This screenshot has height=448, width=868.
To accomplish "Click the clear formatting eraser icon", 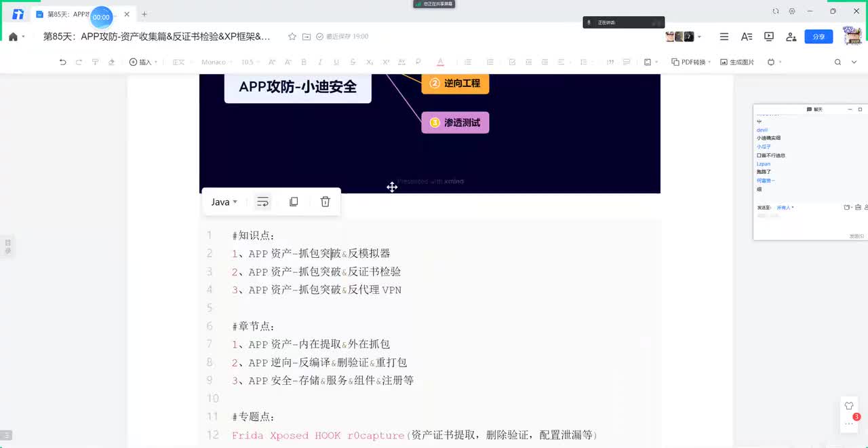I will point(112,62).
